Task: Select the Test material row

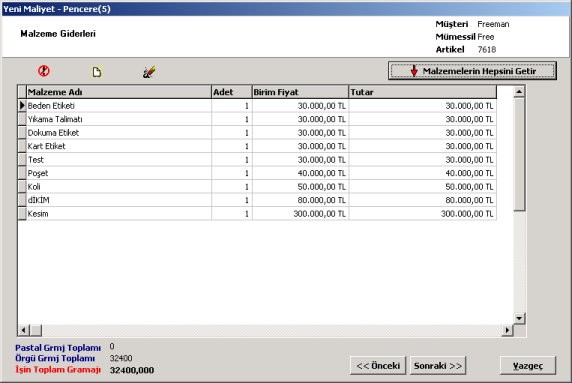Action: pos(257,160)
